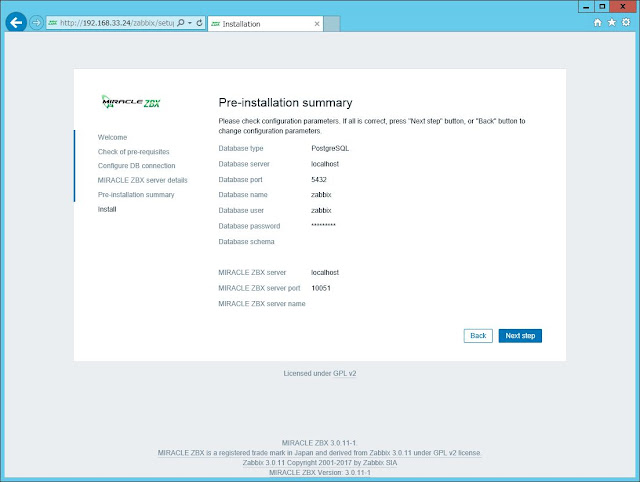
Task: Refresh the page with reload icon
Action: 199,23
